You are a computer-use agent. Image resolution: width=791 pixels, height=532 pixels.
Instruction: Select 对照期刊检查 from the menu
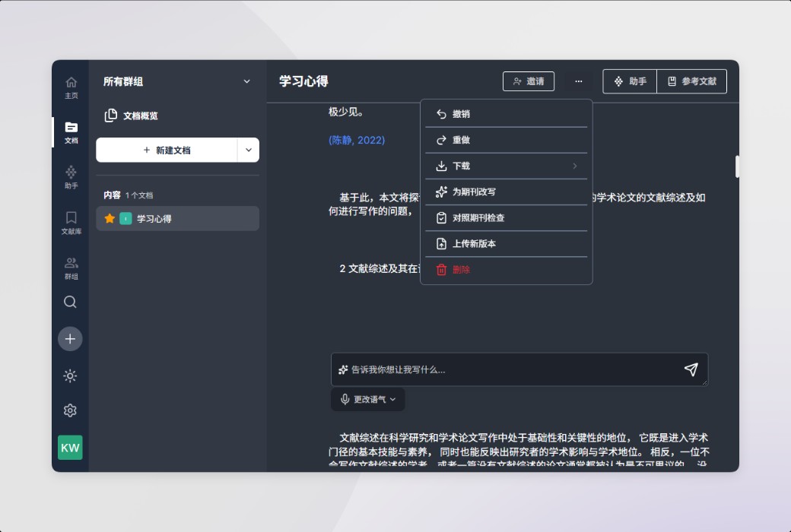tap(506, 218)
